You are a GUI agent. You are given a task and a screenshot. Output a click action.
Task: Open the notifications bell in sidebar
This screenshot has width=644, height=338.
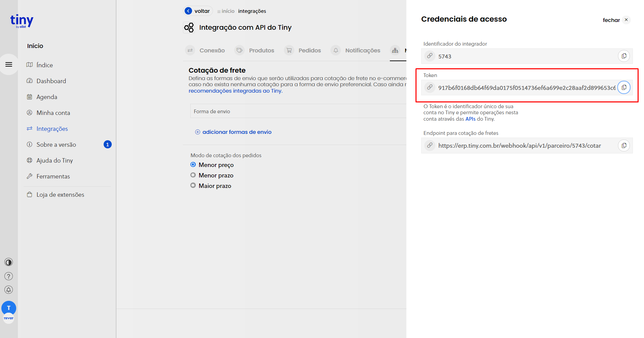[9, 290]
